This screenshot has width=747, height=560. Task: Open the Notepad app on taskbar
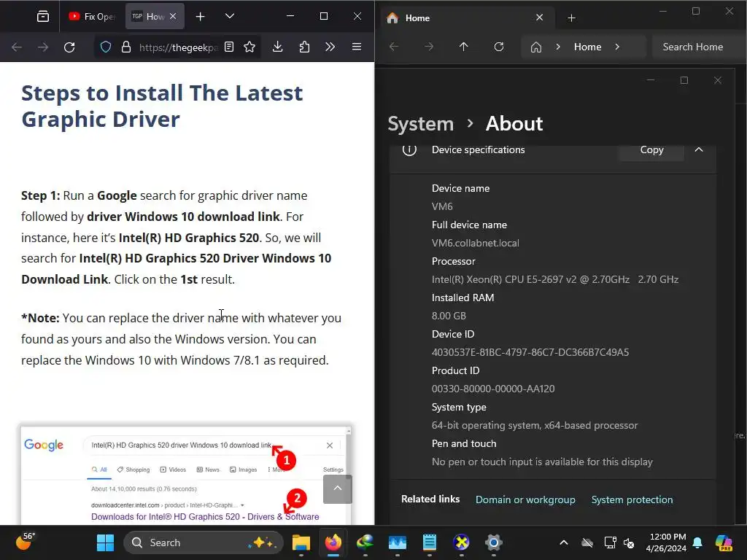[429, 542]
